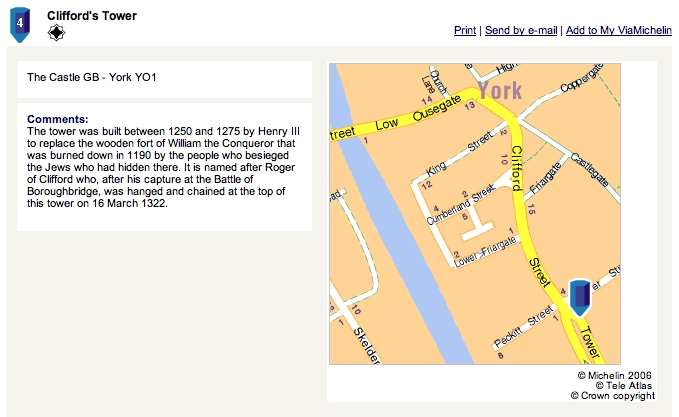Select Send by e-mail link
Screen dimensions: 679x417
coord(521,30)
